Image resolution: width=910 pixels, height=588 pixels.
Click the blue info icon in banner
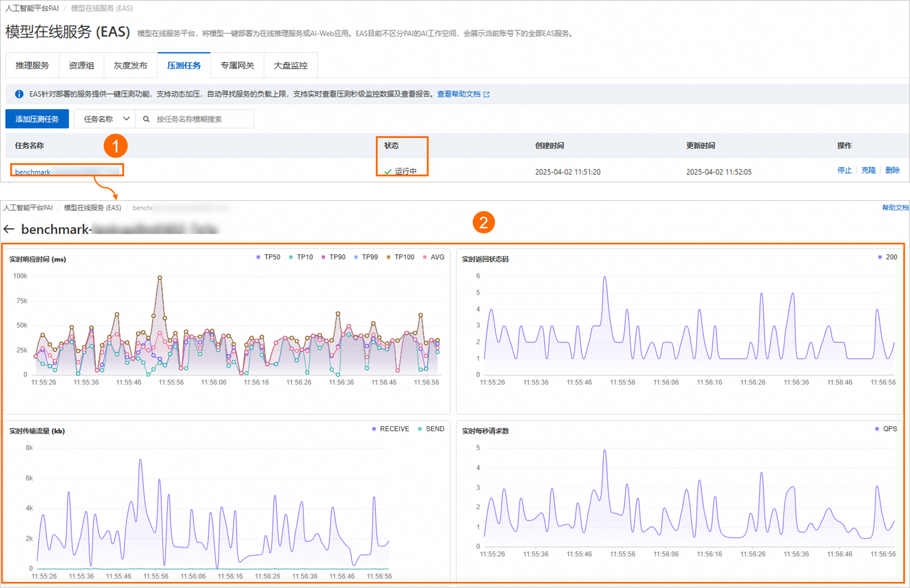point(19,94)
